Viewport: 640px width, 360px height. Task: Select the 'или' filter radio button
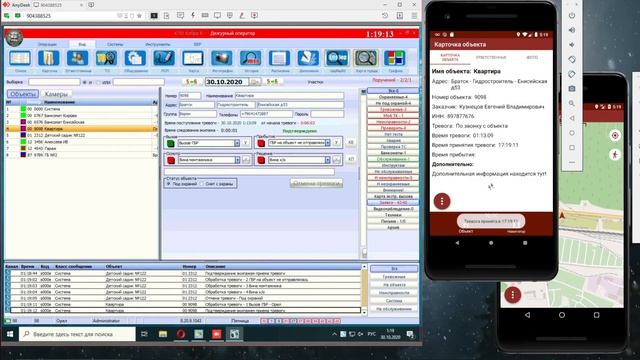click(98, 82)
